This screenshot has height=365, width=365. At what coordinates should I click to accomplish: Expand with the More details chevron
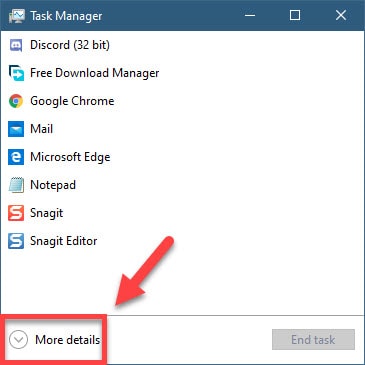pos(18,340)
